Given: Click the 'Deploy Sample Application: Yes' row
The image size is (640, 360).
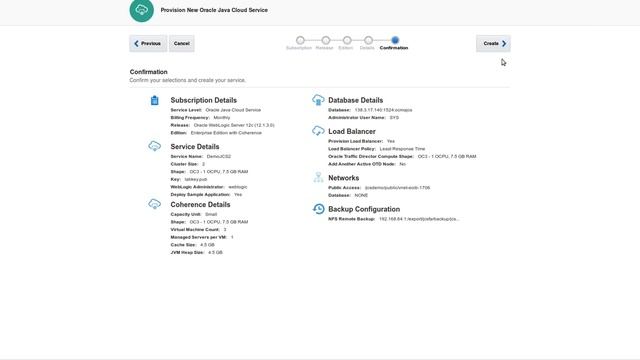Looking at the screenshot, I should 207,195.
